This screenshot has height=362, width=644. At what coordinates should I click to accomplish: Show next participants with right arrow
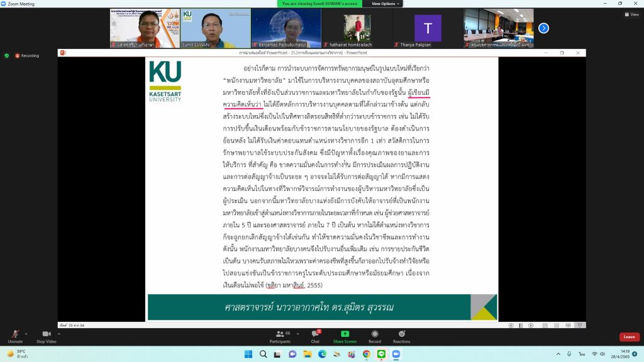pos(543,28)
